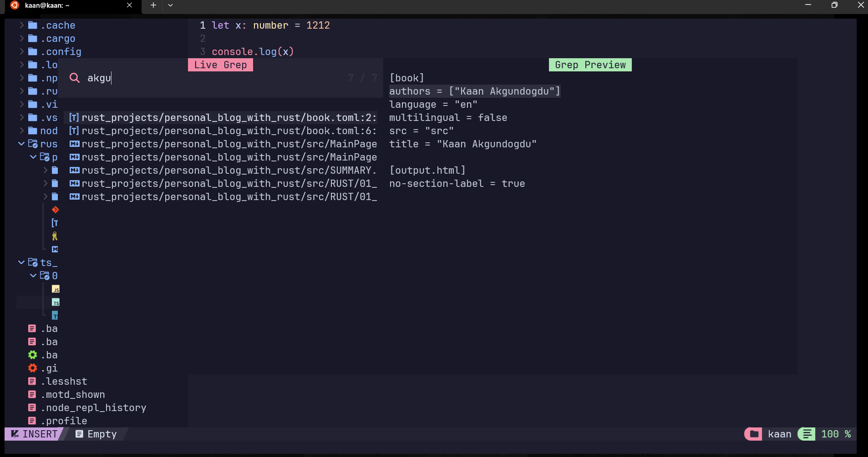Select the TS file icon in tree

(x=56, y=302)
